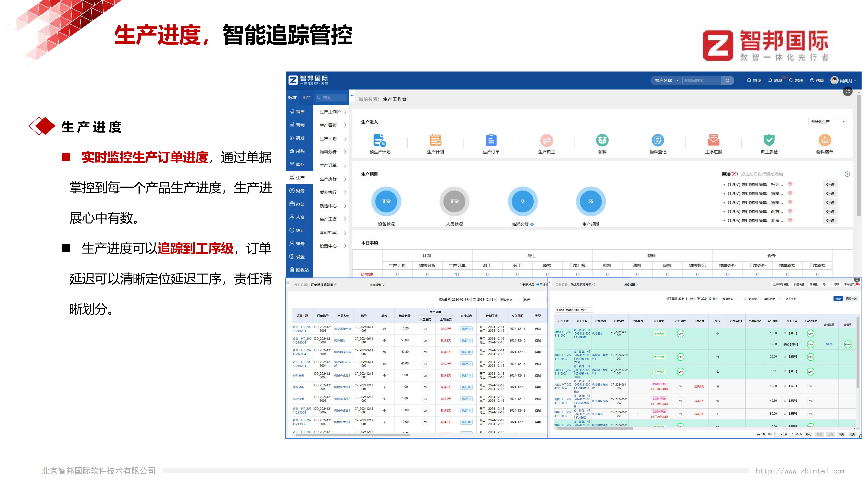This screenshot has height=488, width=868.
Task: Go to 首页 home icon in header
Action: coord(754,80)
